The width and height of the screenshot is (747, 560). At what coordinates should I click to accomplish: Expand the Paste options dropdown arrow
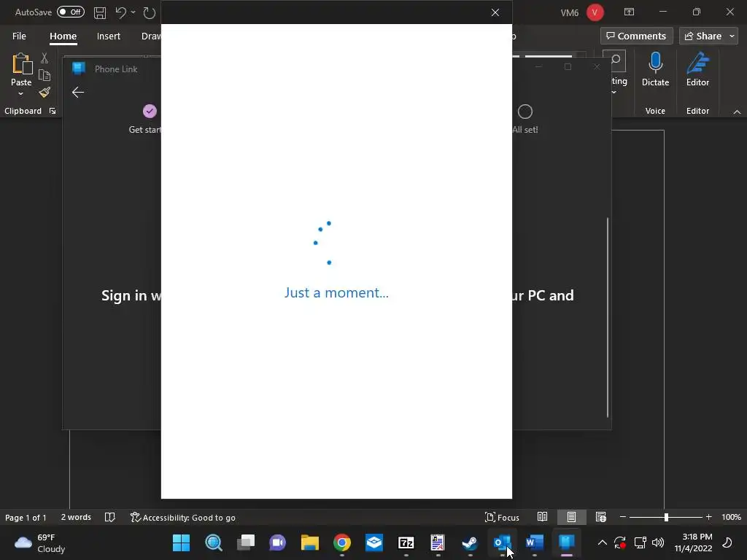20,94
